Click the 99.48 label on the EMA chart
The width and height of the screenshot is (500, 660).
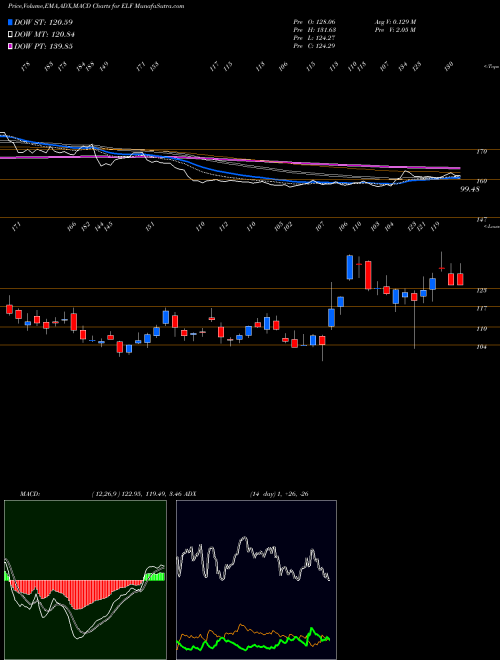click(x=470, y=189)
